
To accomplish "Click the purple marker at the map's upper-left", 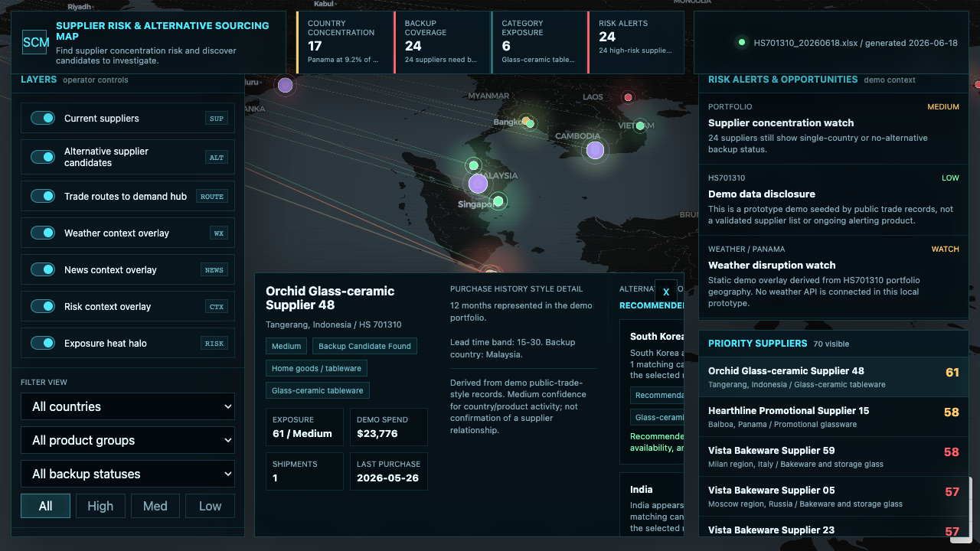I will (285, 85).
